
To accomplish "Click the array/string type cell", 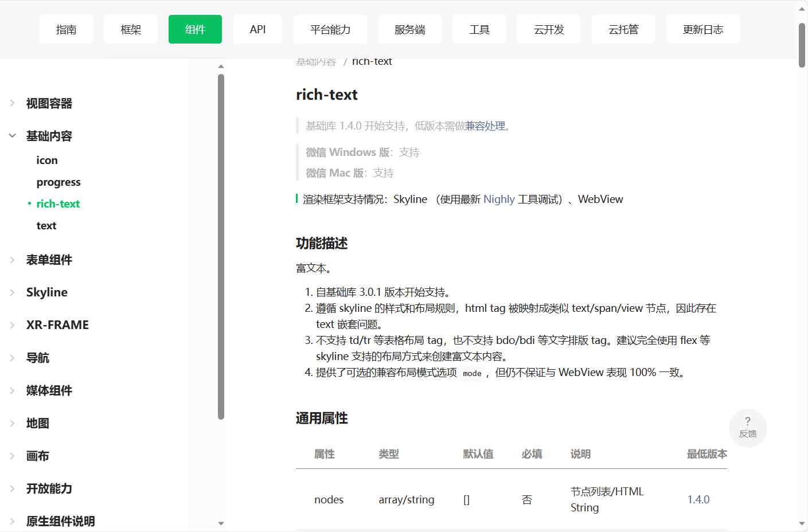I will click(407, 500).
